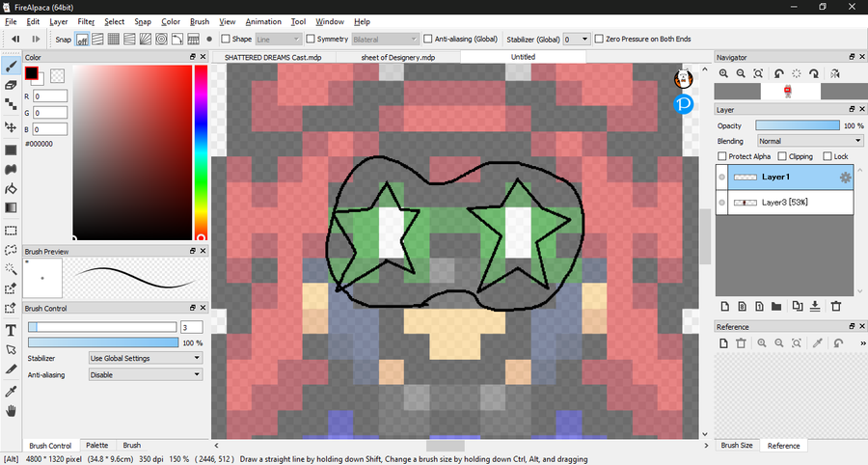The width and height of the screenshot is (868, 465).
Task: Check Protect Alpha
Action: tap(721, 156)
